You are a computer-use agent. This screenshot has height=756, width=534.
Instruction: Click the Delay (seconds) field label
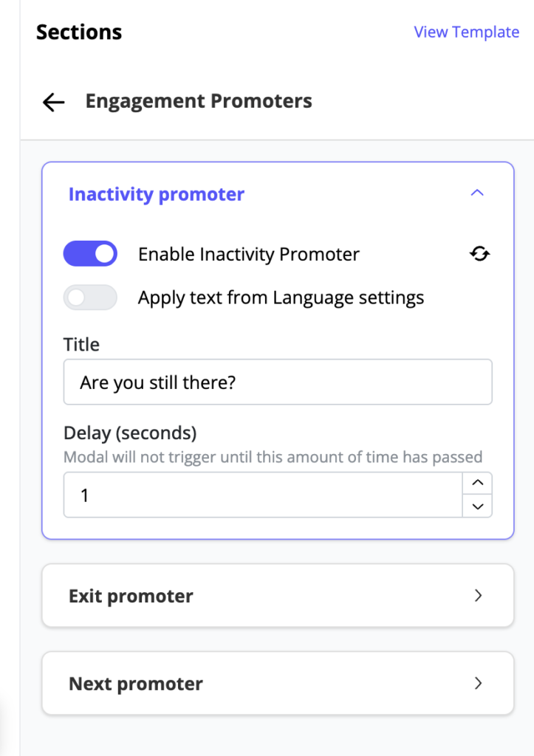[x=130, y=433]
